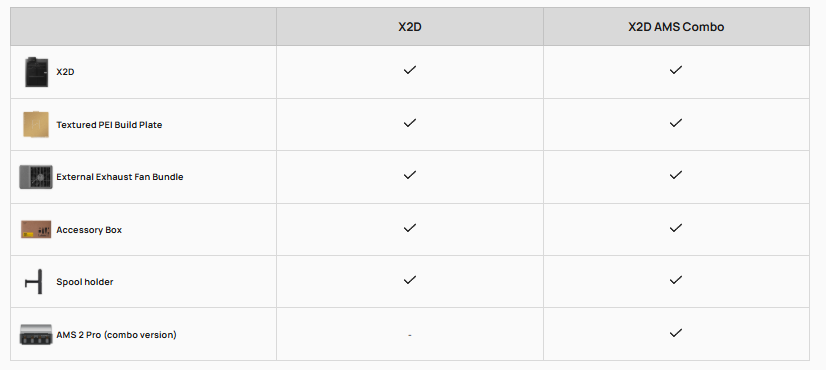Click the External Exhaust Fan Bundle label
This screenshot has height=370, width=826.
120,177
